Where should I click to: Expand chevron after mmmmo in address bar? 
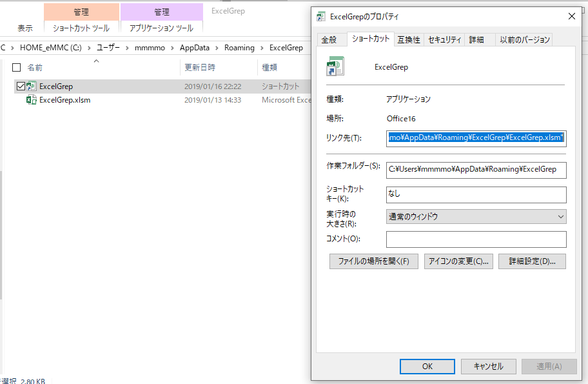pos(172,48)
